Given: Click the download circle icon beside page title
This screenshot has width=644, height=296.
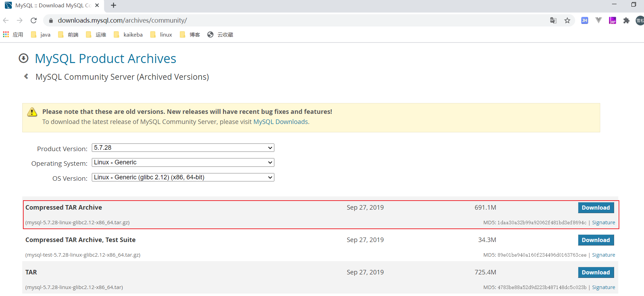Looking at the screenshot, I should pyautogui.click(x=23, y=58).
